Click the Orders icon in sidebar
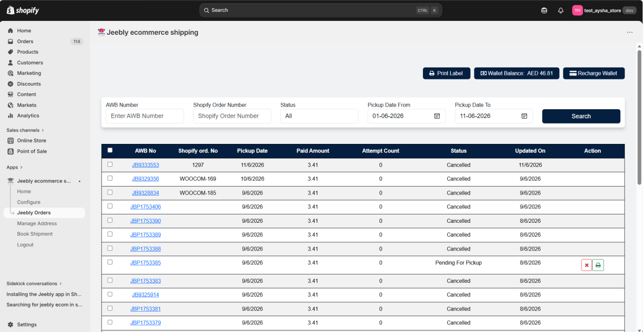Viewport: 644px width, 332px height. pyautogui.click(x=10, y=41)
